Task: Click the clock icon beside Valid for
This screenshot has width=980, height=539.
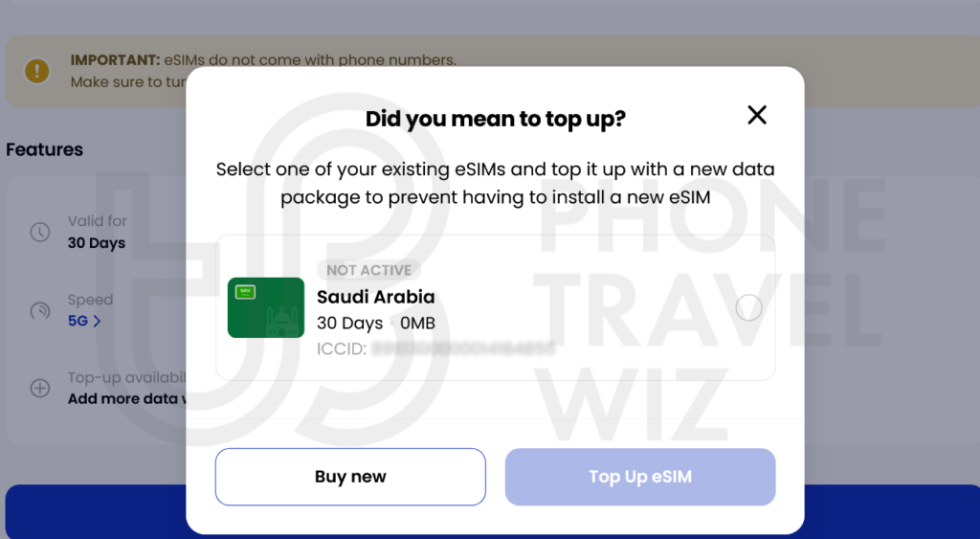Action: 40,232
